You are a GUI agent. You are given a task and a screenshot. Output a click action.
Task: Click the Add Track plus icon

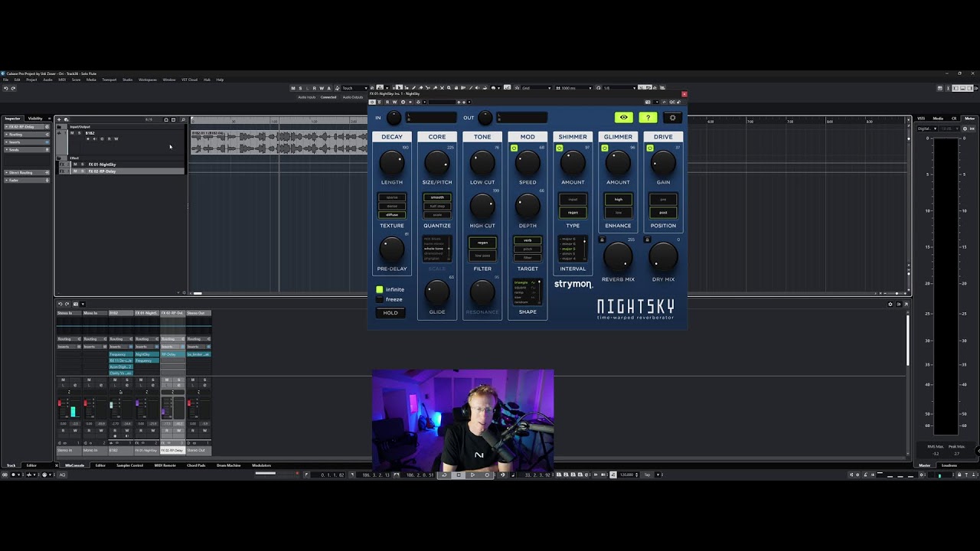point(59,119)
